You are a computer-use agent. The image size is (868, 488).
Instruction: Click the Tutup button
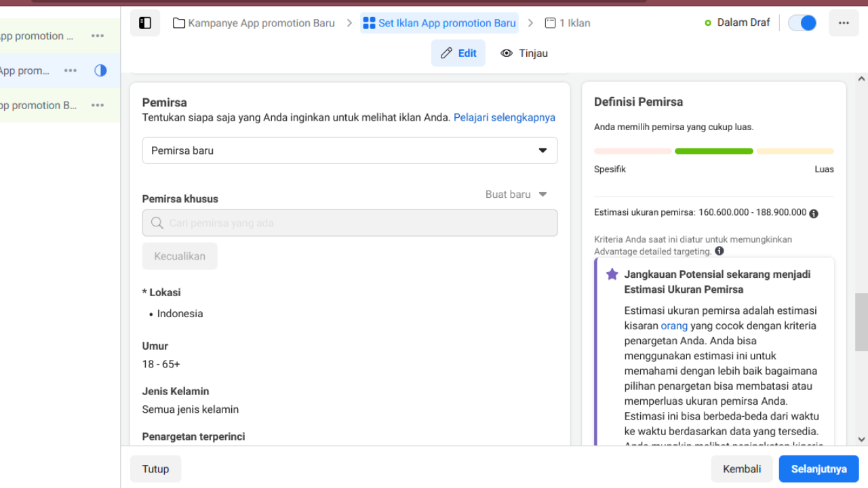coord(155,469)
